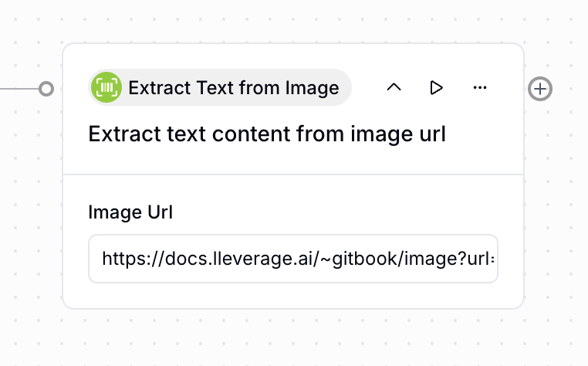The height and width of the screenshot is (366, 588).
Task: Click blank canvas right of the plus button
Action: (x=569, y=89)
